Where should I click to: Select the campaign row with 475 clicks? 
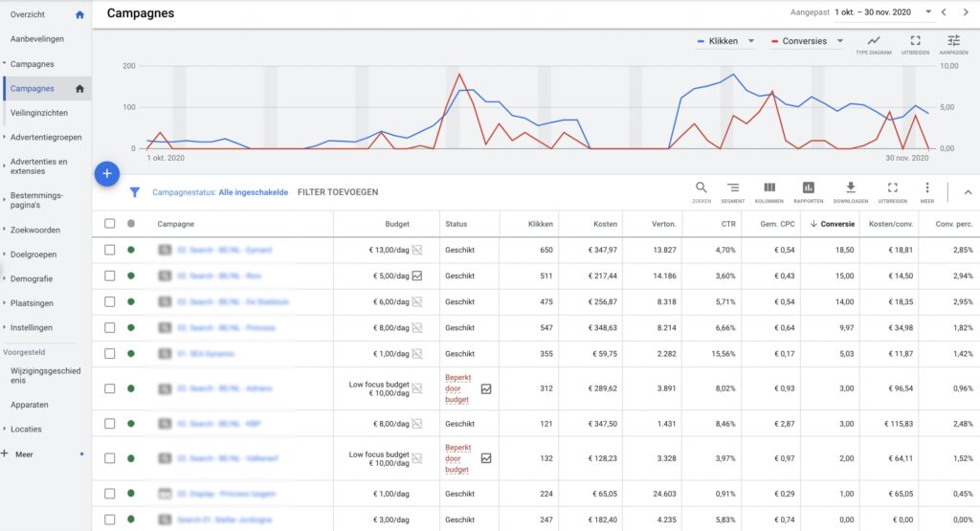click(x=109, y=301)
